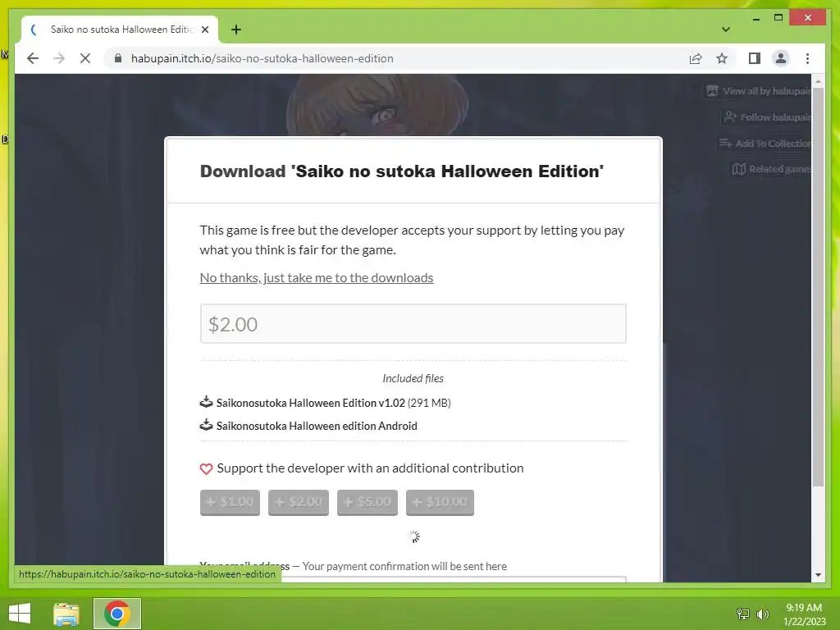Click 'Included files' label

(413, 378)
